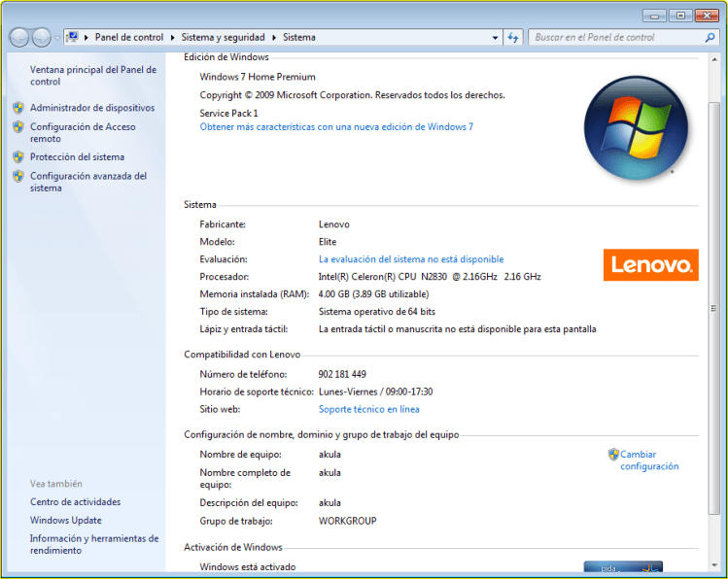The height and width of the screenshot is (579, 728).
Task: Click the WORKGROUP value
Action: (347, 521)
